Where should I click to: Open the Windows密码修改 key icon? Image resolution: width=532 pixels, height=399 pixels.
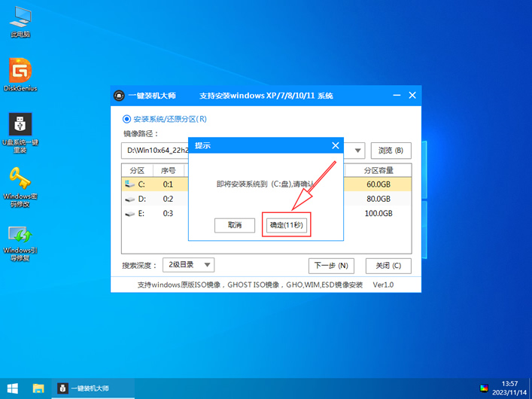(x=20, y=187)
